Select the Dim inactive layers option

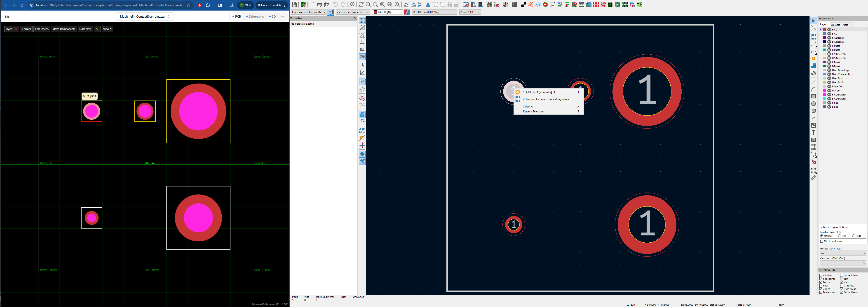click(840, 236)
